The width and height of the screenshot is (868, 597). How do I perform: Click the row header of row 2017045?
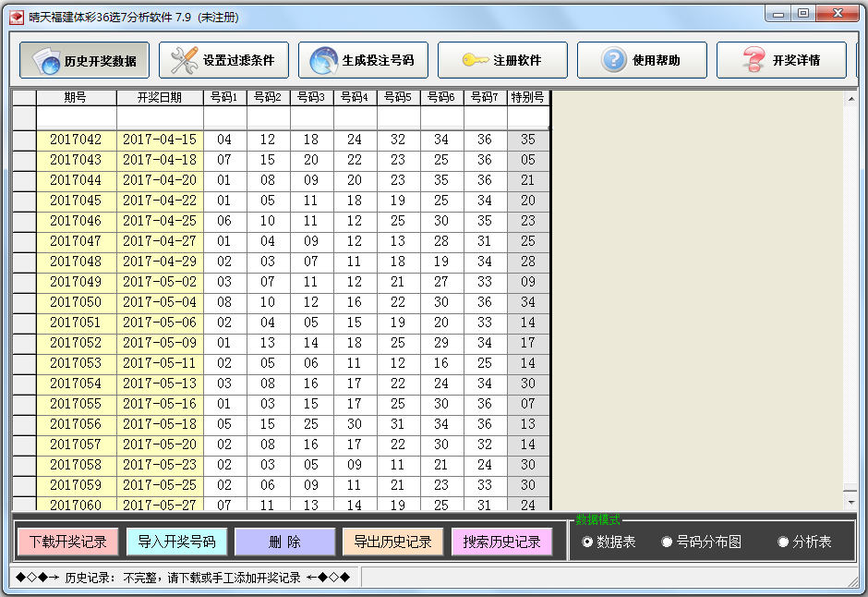coord(24,201)
